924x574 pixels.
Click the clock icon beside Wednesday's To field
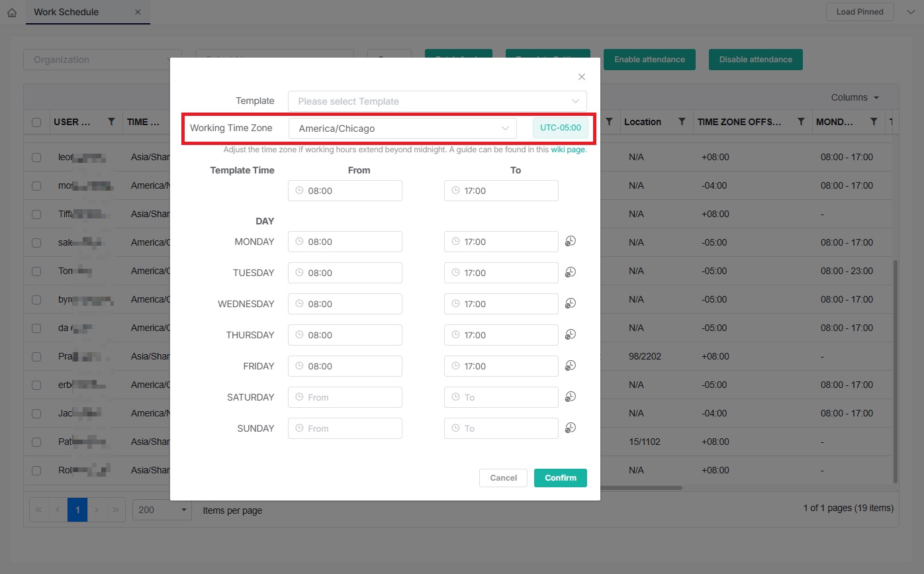(x=571, y=303)
